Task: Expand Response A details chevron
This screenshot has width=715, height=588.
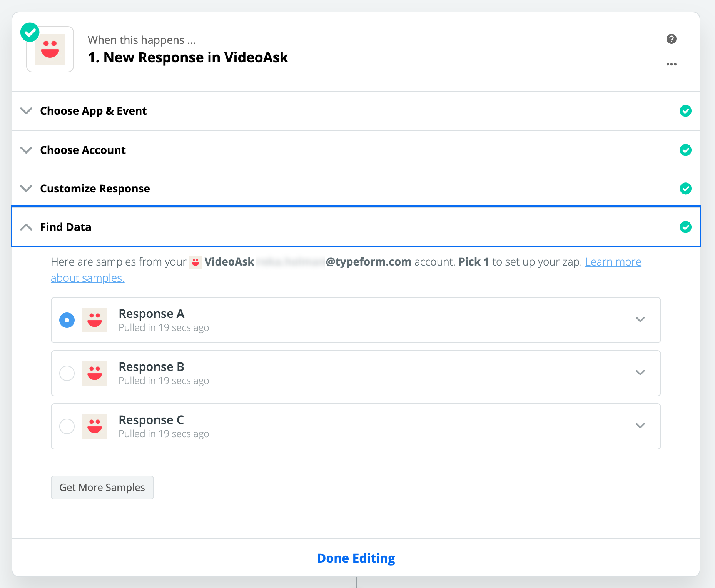Action: click(640, 319)
